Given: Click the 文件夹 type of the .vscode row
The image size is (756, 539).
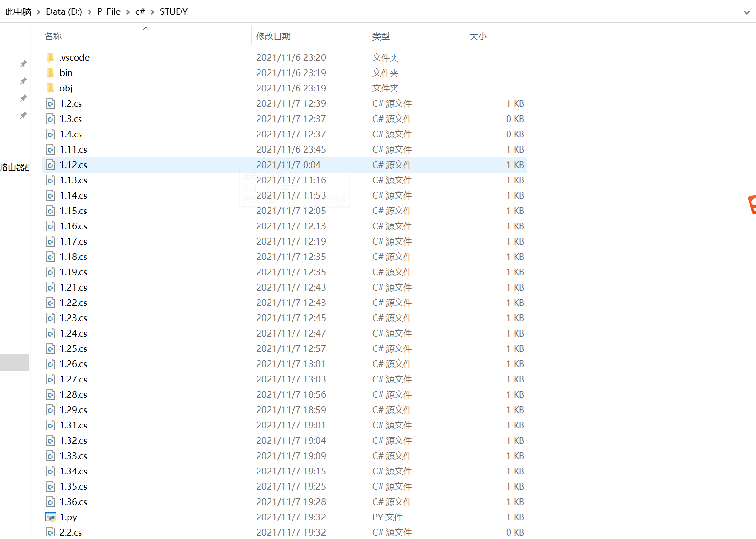Looking at the screenshot, I should coord(385,57).
